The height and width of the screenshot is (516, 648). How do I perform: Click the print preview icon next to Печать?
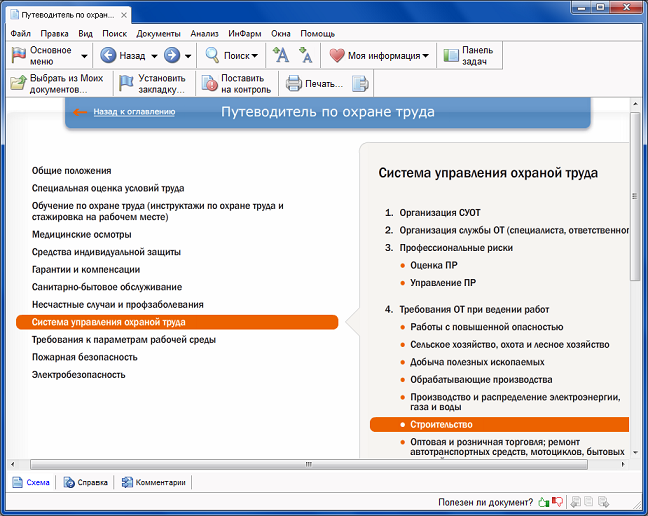(360, 84)
